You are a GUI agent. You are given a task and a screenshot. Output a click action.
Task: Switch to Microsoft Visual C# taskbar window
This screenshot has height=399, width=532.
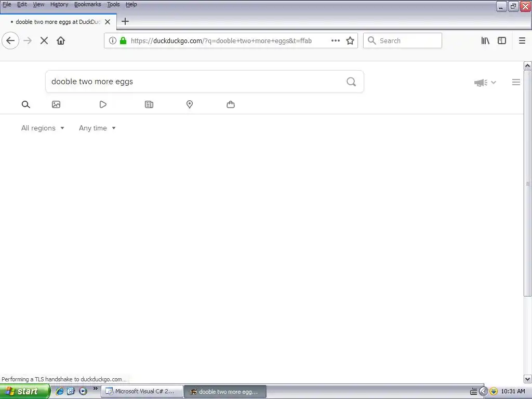tap(142, 392)
